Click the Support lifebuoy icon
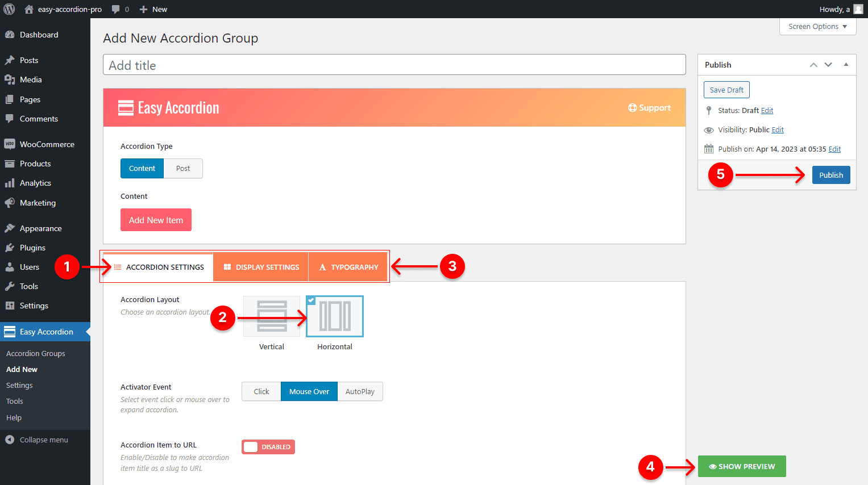 pyautogui.click(x=632, y=108)
